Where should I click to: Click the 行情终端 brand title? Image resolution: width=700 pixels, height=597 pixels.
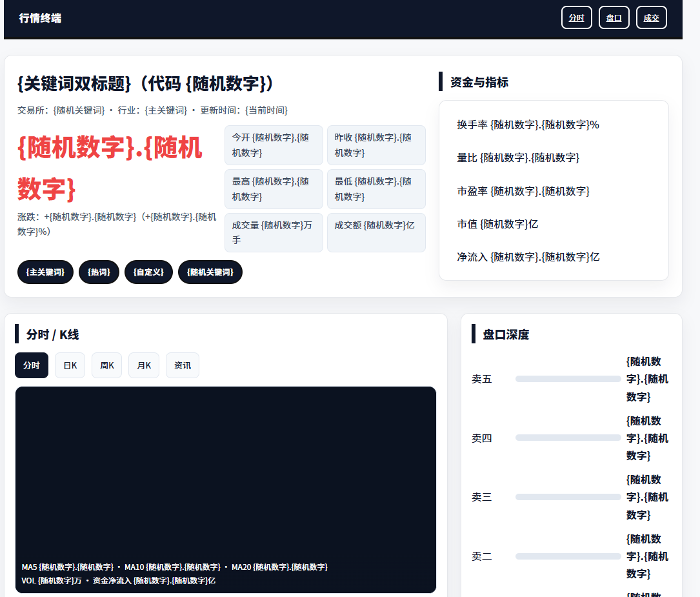[40, 18]
